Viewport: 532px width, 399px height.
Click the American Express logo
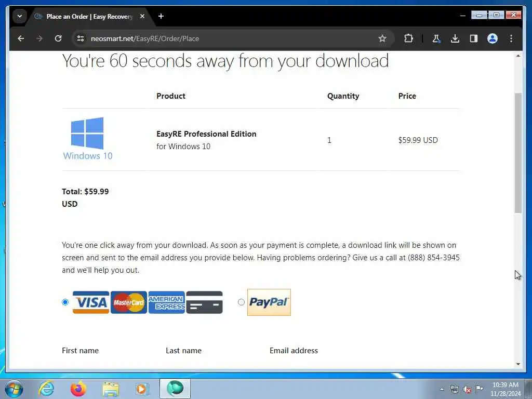(167, 302)
